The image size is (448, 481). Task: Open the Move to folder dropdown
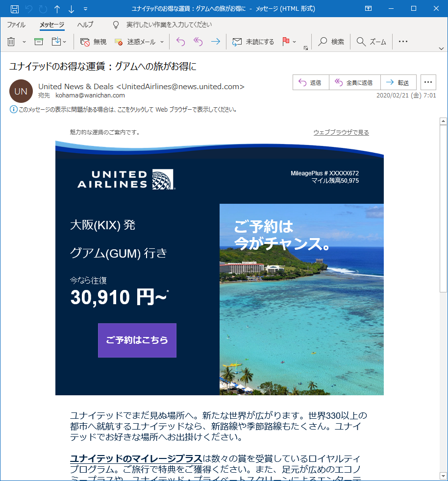(59, 42)
